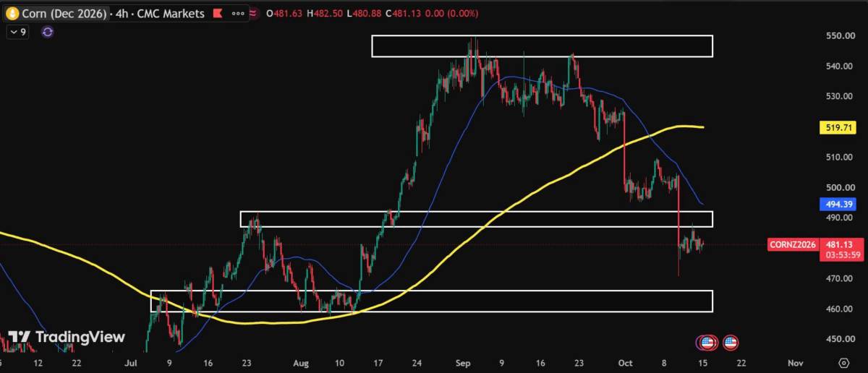Screen dimensions: 868x373
Task: Click the 0.00 (0.00%) change value
Action: pos(454,14)
